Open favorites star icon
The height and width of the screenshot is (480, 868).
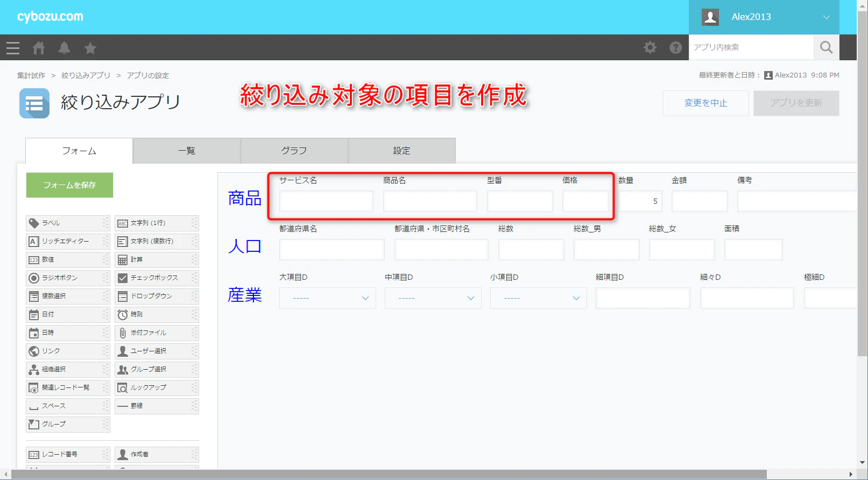(x=90, y=48)
